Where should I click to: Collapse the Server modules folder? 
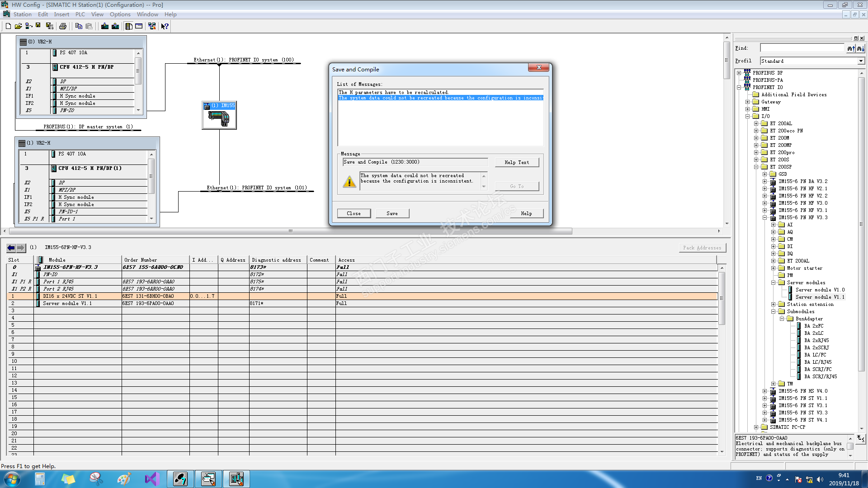773,282
